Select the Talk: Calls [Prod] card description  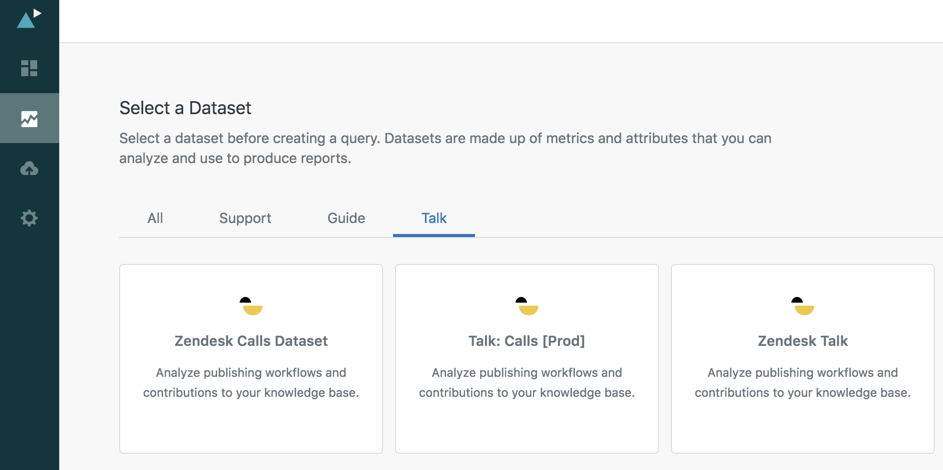coord(527,383)
